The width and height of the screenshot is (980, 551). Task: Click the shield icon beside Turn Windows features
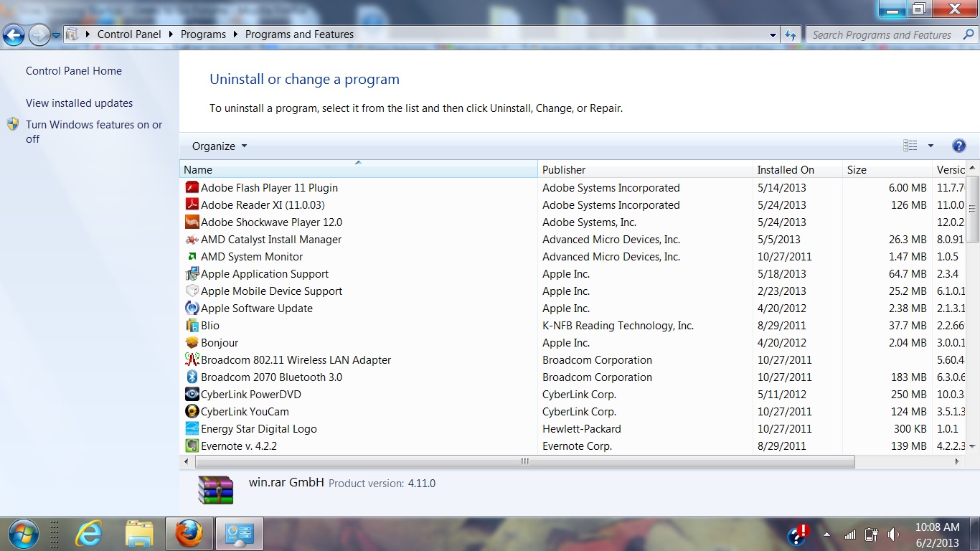[x=13, y=124]
